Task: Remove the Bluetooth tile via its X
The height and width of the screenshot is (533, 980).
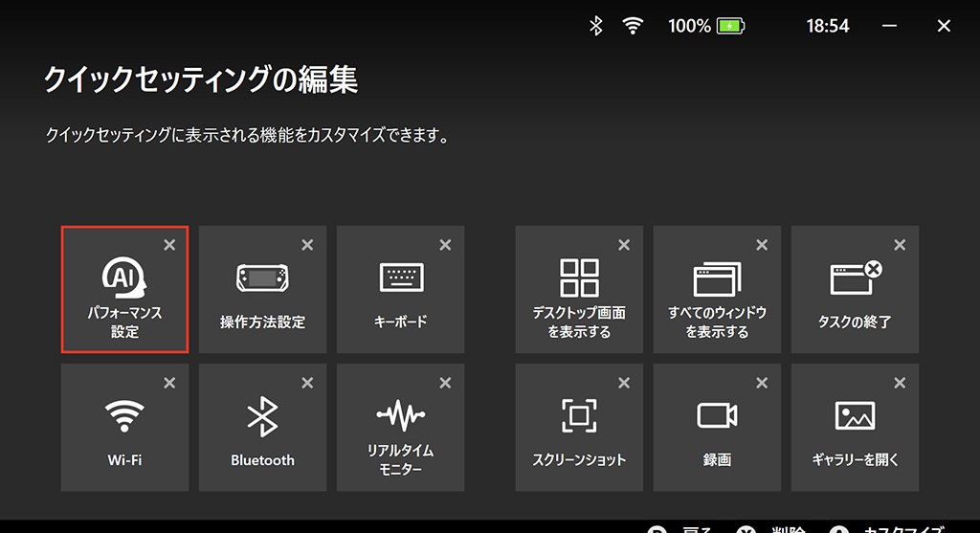Action: pos(307,383)
